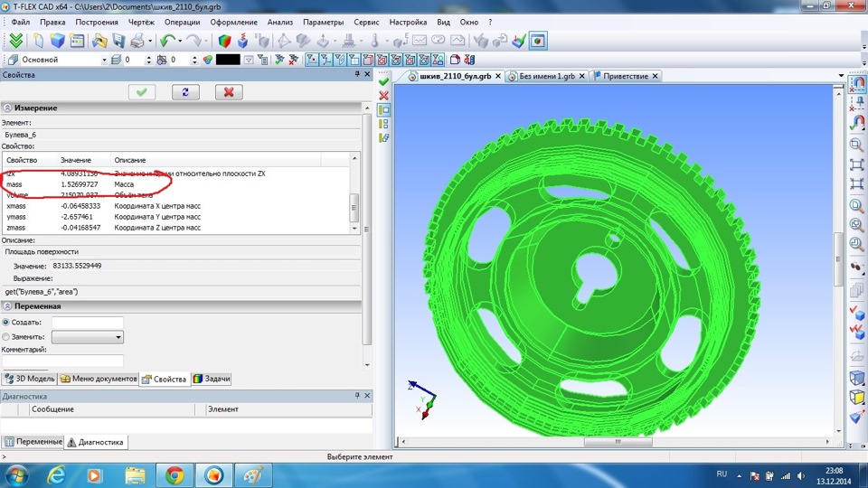Switch to the '3D Модель' tab
Image resolution: width=868 pixels, height=488 pixels.
pos(31,379)
